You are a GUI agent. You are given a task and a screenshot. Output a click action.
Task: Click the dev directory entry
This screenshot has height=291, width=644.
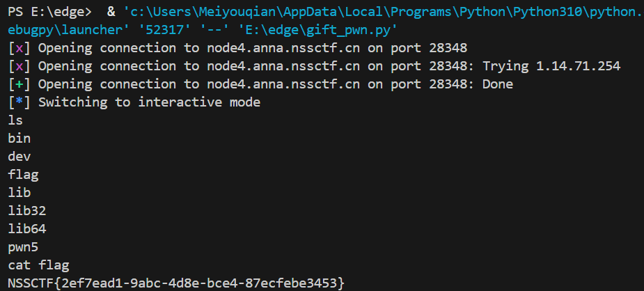[19, 157]
